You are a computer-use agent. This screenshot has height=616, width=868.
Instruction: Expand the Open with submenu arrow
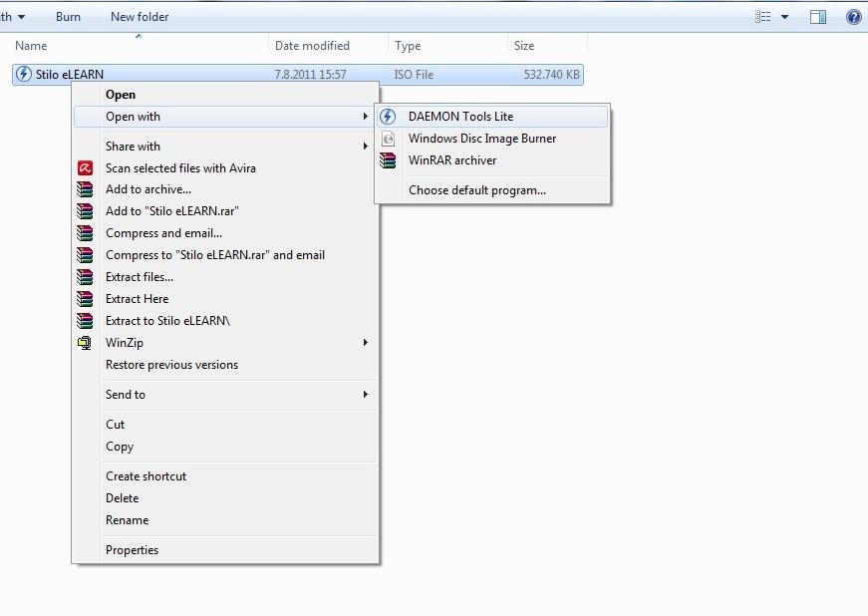tap(365, 117)
